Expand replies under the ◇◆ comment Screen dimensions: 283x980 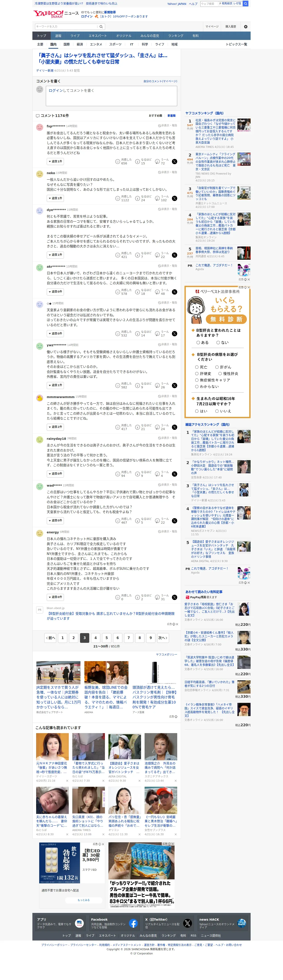tap(55, 334)
